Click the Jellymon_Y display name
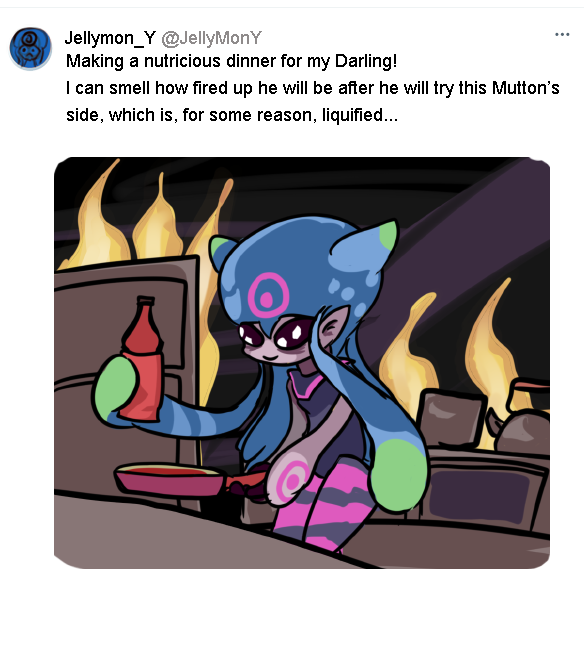 coord(110,38)
